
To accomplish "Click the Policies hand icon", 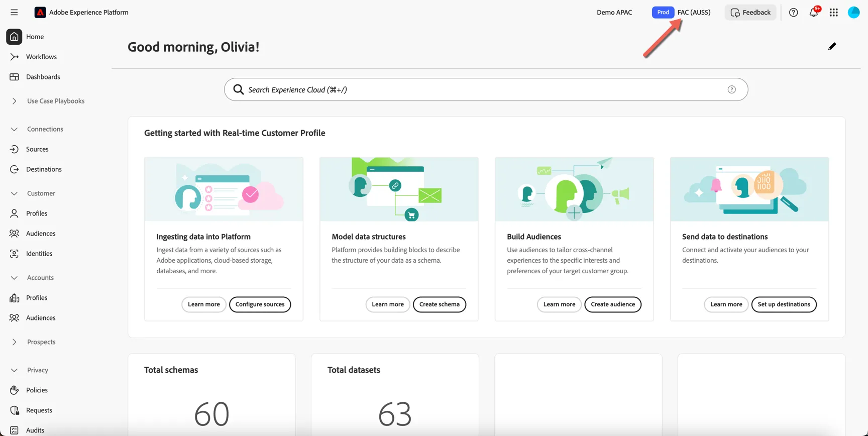I will (14, 390).
